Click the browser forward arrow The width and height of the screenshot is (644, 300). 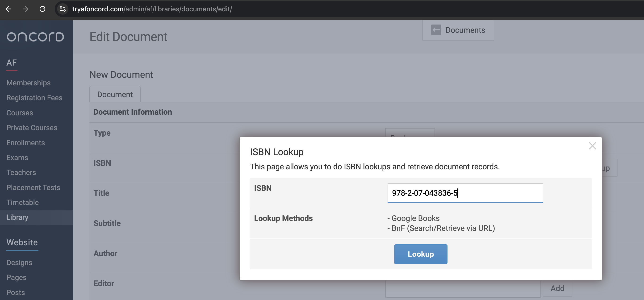25,9
